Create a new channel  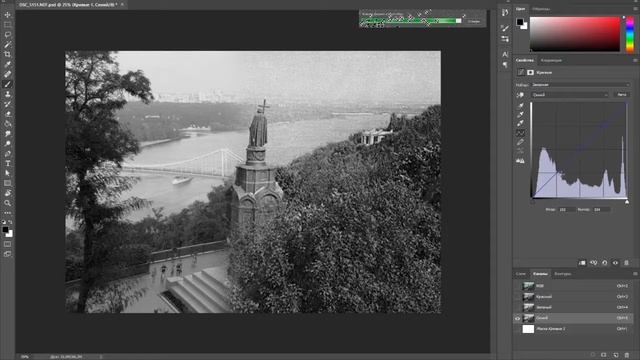pos(616,355)
